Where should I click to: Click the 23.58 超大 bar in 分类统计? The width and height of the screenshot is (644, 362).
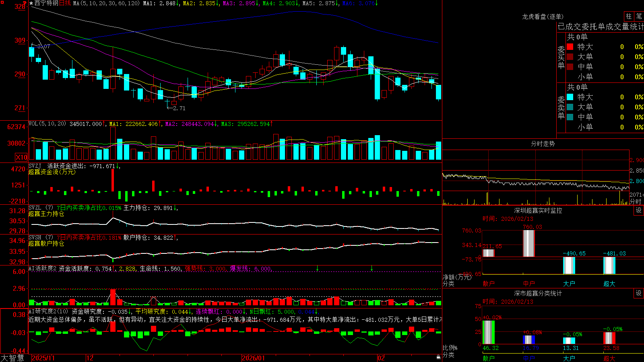click(609, 338)
